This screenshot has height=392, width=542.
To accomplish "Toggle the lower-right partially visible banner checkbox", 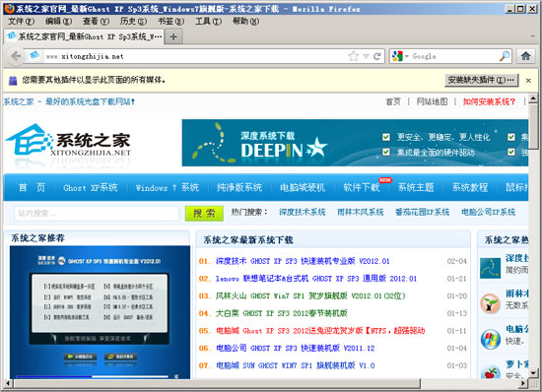I will point(511,152).
